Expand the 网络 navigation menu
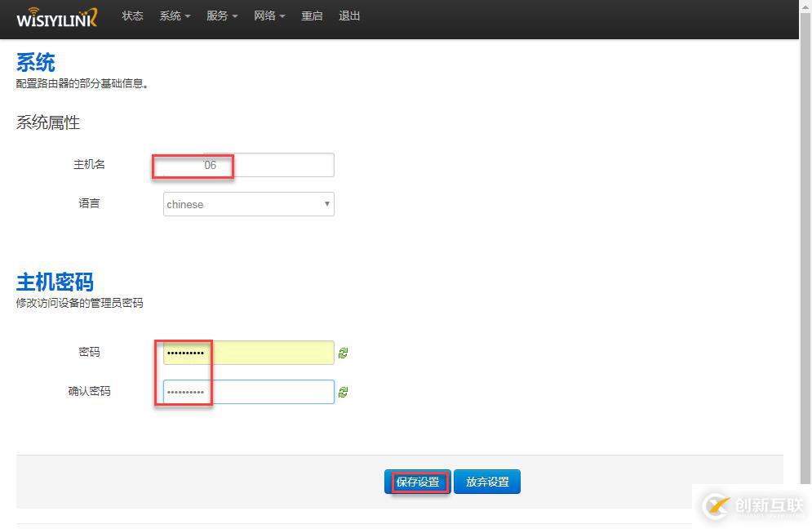 point(269,16)
